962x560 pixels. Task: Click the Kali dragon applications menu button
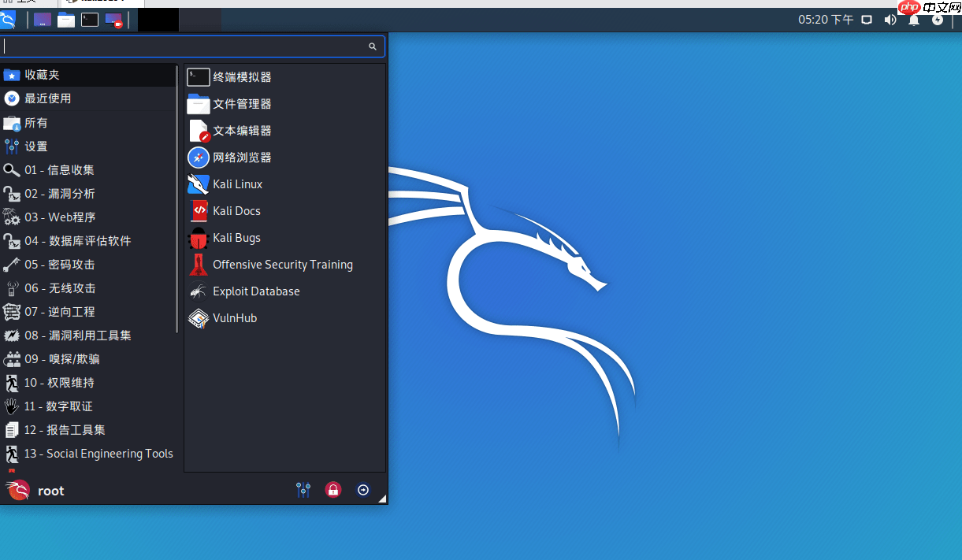tap(7, 20)
